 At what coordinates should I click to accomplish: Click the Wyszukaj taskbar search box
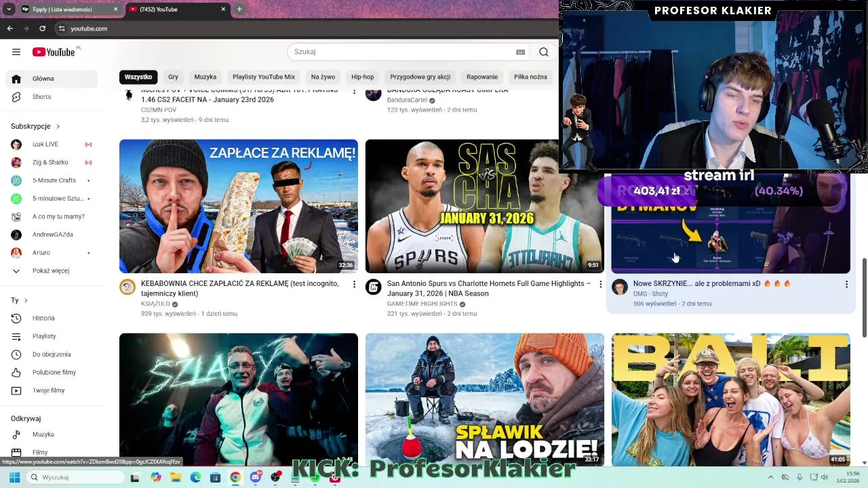[x=76, y=478]
